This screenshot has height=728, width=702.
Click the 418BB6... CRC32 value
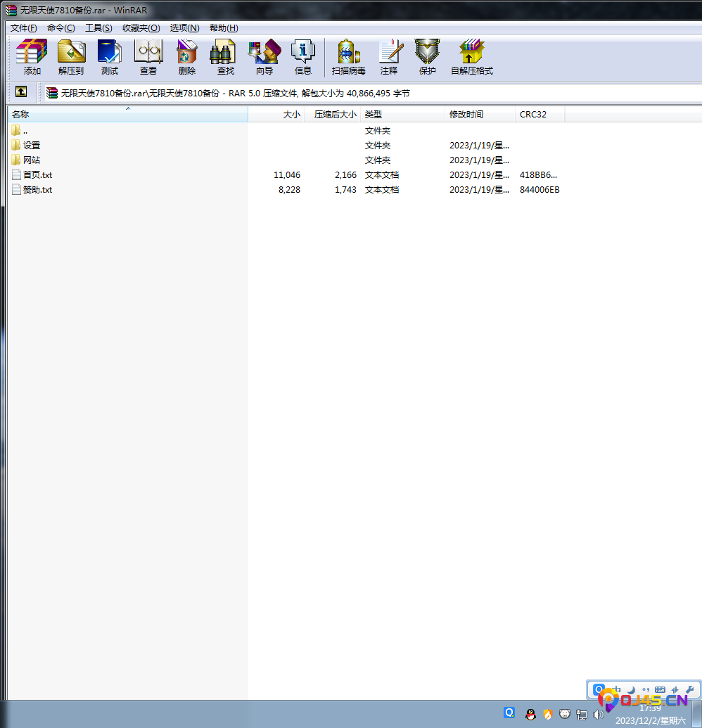pos(538,175)
